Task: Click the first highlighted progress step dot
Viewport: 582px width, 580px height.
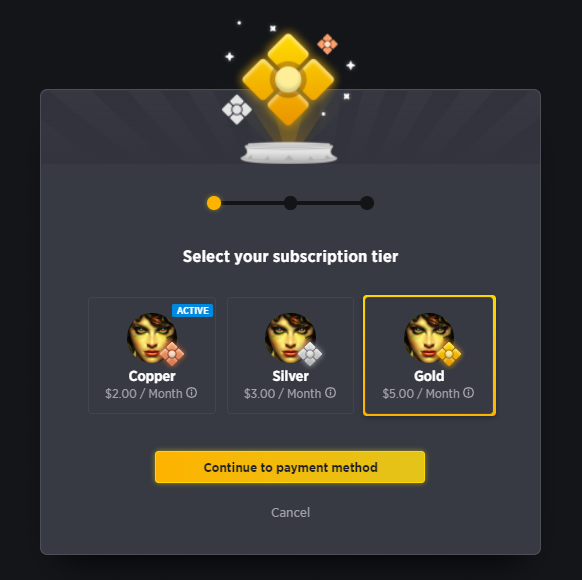Action: 214,203
